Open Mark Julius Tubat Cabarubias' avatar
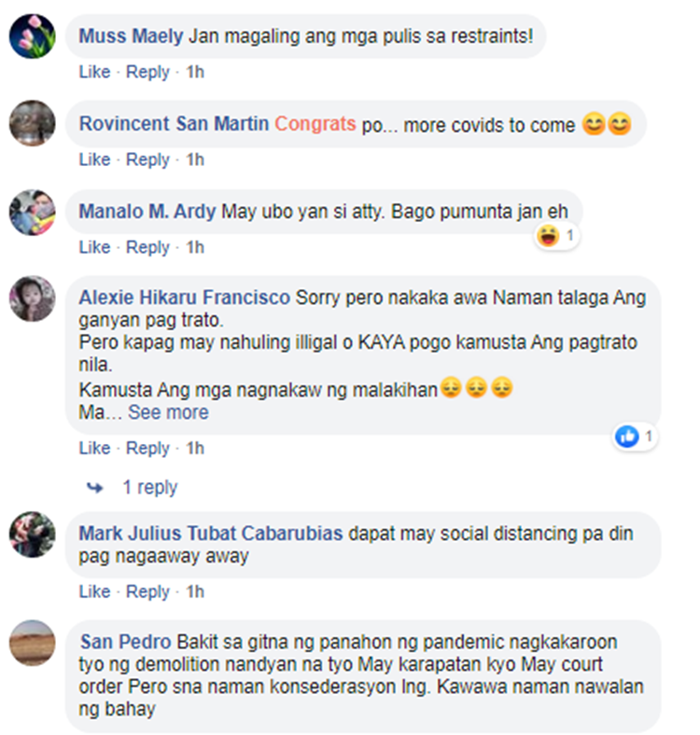700x735 pixels. [33, 534]
